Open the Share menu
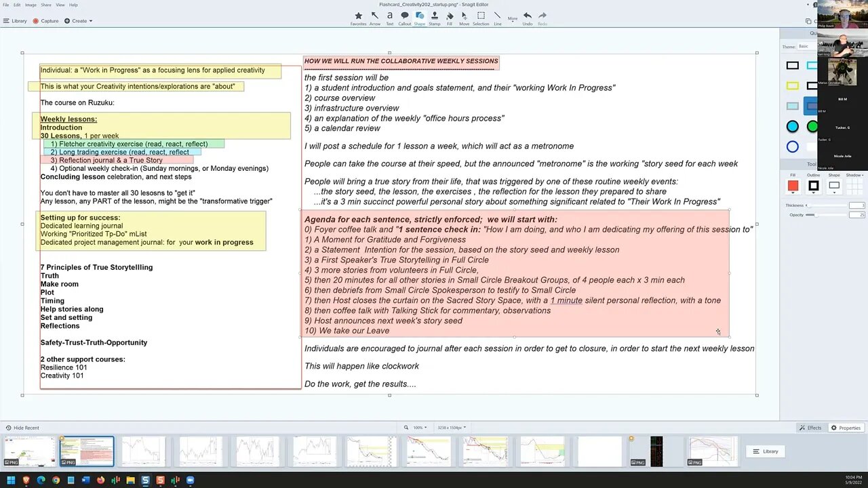This screenshot has height=488, width=868. click(46, 5)
